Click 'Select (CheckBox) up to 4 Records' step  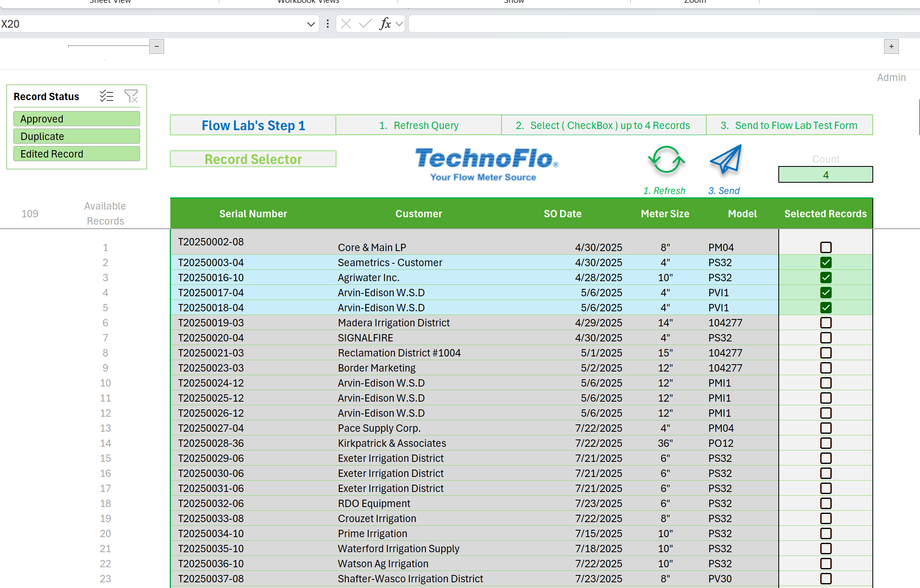pyautogui.click(x=604, y=125)
